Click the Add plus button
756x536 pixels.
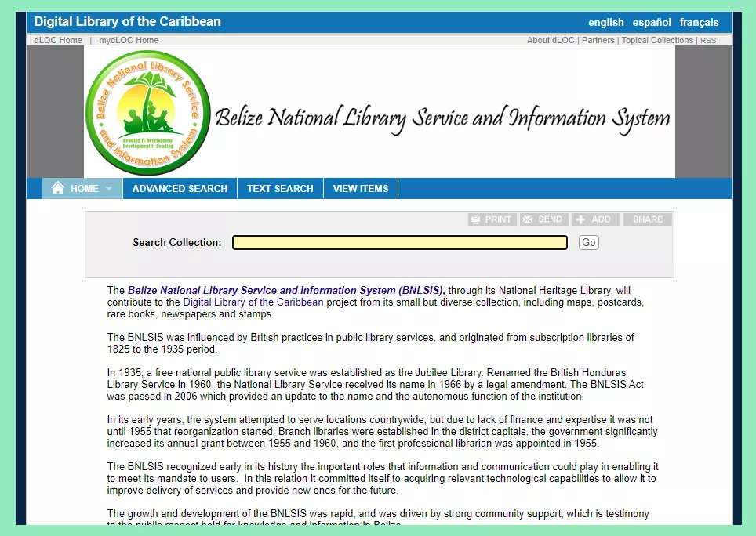click(594, 219)
